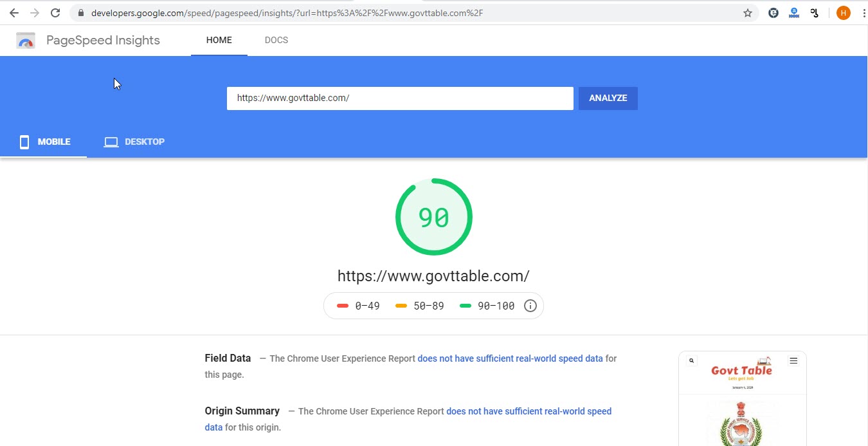This screenshot has height=446, width=868.
Task: Click the PageSpeed Insights logo
Action: pos(25,40)
